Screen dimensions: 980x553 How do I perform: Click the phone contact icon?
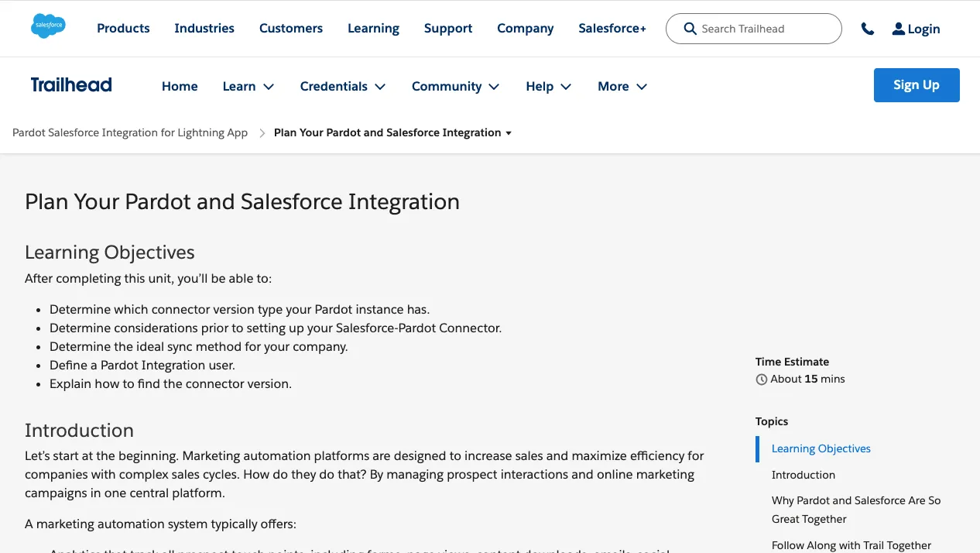tap(868, 29)
